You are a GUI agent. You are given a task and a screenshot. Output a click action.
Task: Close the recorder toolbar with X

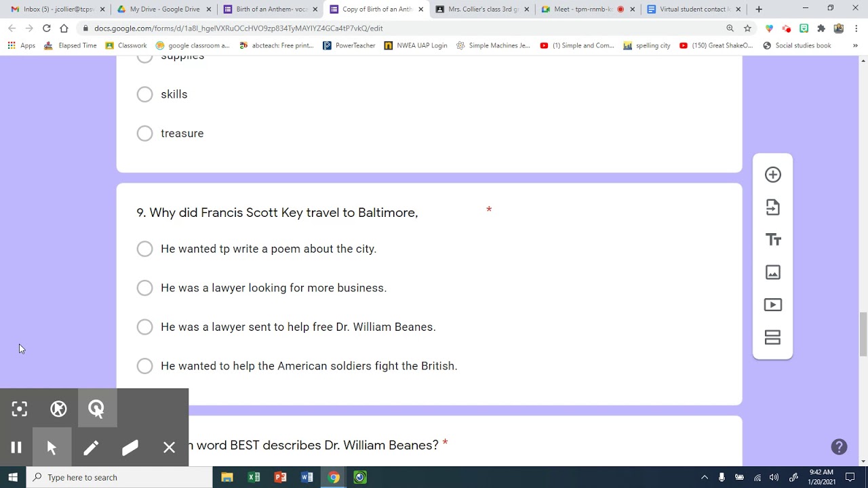pos(170,447)
